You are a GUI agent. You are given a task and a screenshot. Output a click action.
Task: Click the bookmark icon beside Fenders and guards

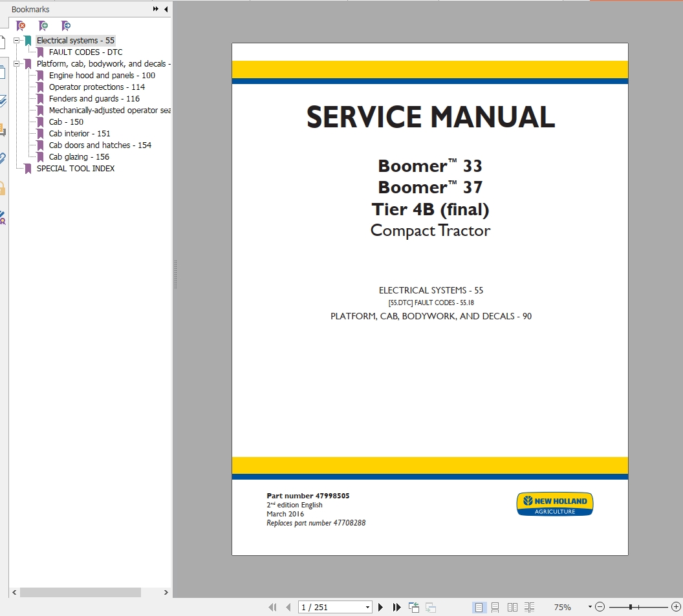(x=40, y=99)
